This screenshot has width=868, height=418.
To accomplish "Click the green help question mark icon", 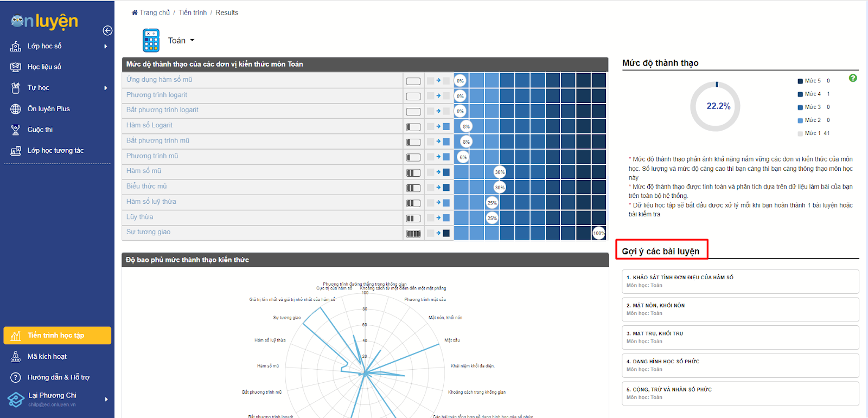I will coord(853,78).
